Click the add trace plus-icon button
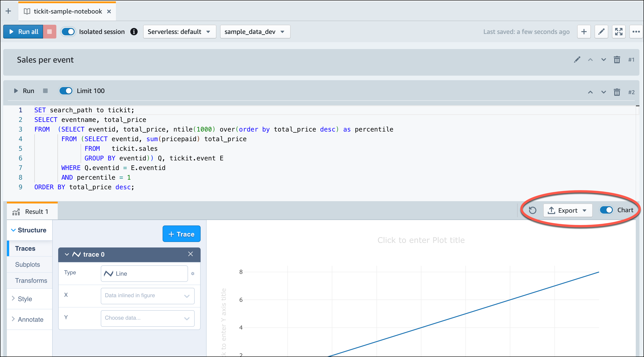The height and width of the screenshot is (357, 644). click(x=181, y=234)
